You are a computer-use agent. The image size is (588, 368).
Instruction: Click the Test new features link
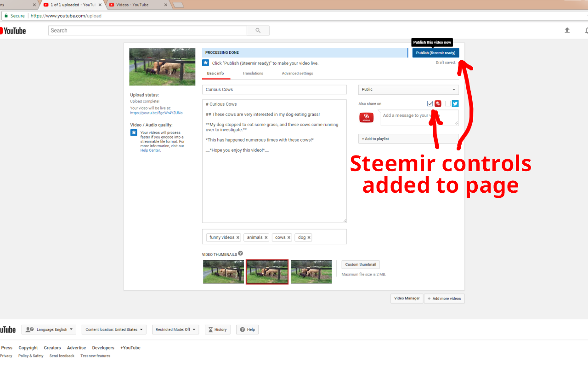(x=95, y=356)
